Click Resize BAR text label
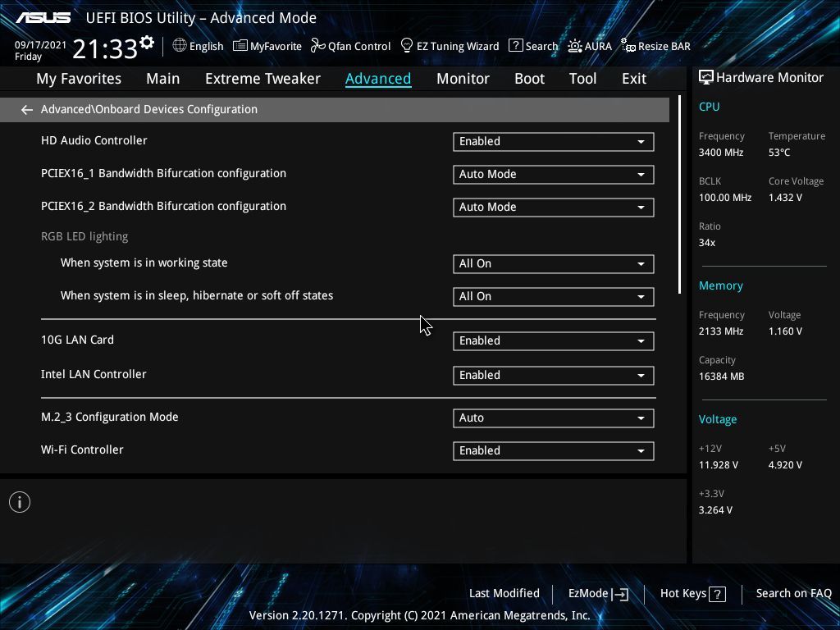The image size is (840, 630). (664, 46)
